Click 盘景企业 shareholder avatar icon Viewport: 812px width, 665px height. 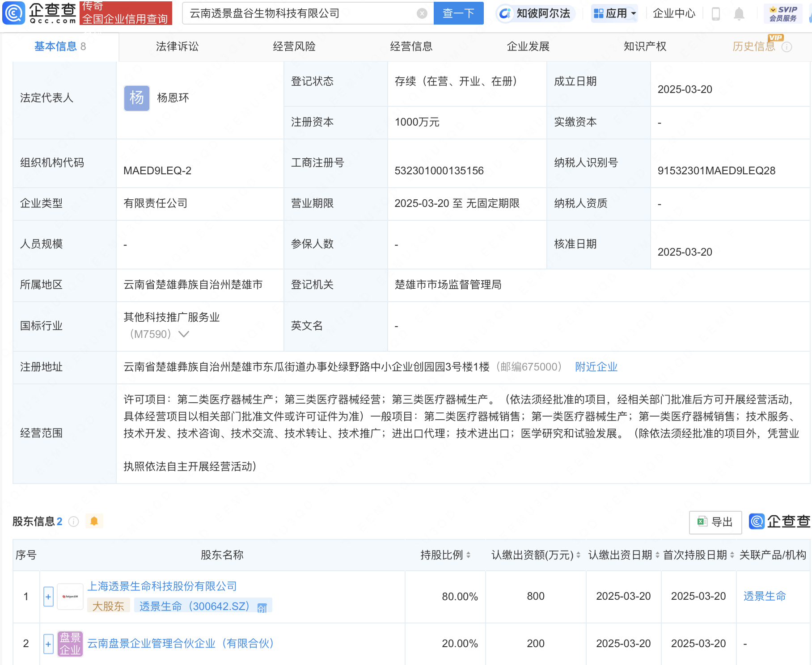(x=70, y=644)
